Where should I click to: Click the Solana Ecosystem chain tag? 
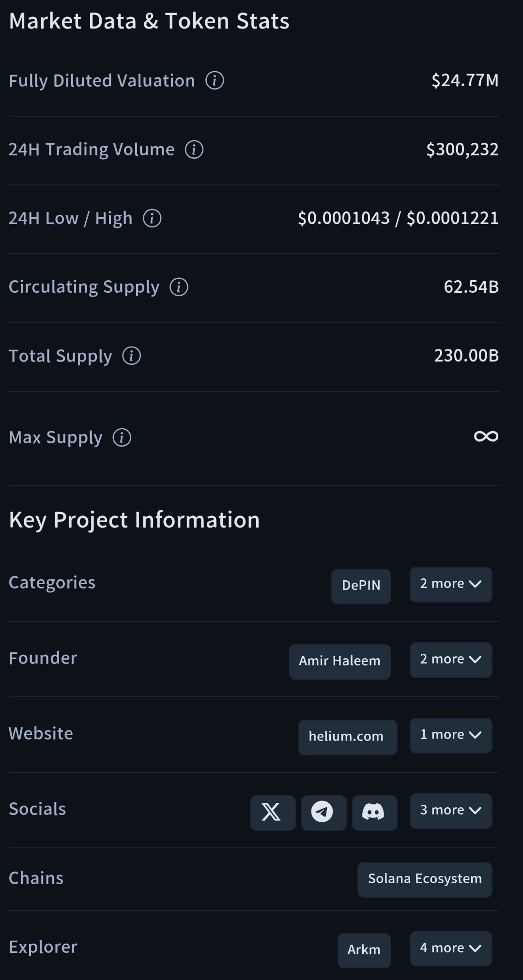coord(425,879)
